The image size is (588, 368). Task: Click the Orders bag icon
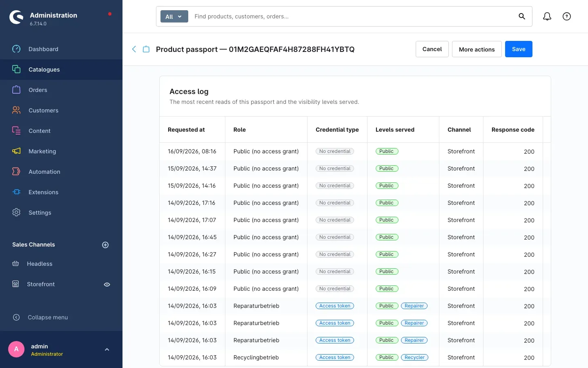pos(16,90)
